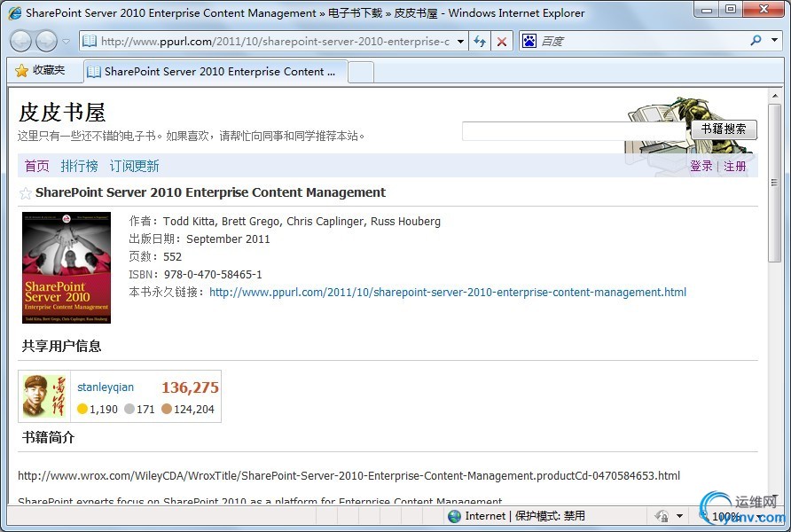This screenshot has width=791, height=532.
Task: Open the search provider options dropdown
Action: pyautogui.click(x=775, y=40)
